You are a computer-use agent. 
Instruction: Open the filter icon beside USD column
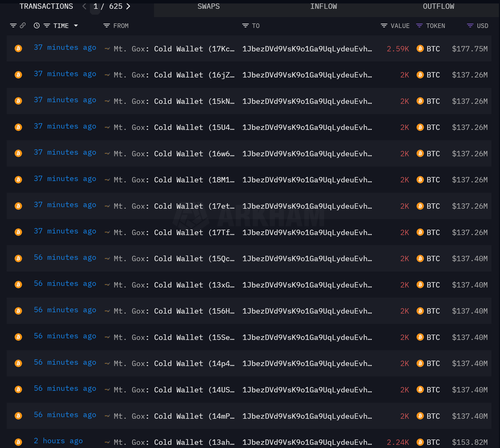coord(470,26)
